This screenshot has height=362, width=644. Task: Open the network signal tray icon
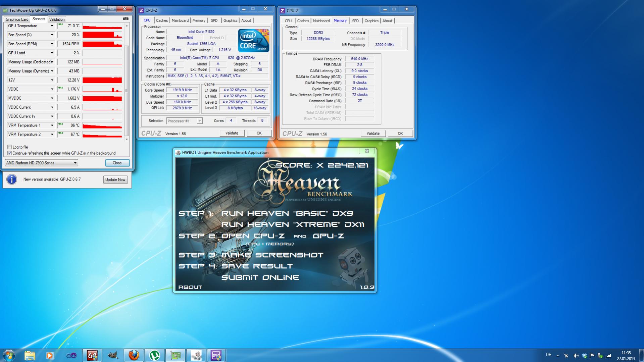(x=608, y=356)
